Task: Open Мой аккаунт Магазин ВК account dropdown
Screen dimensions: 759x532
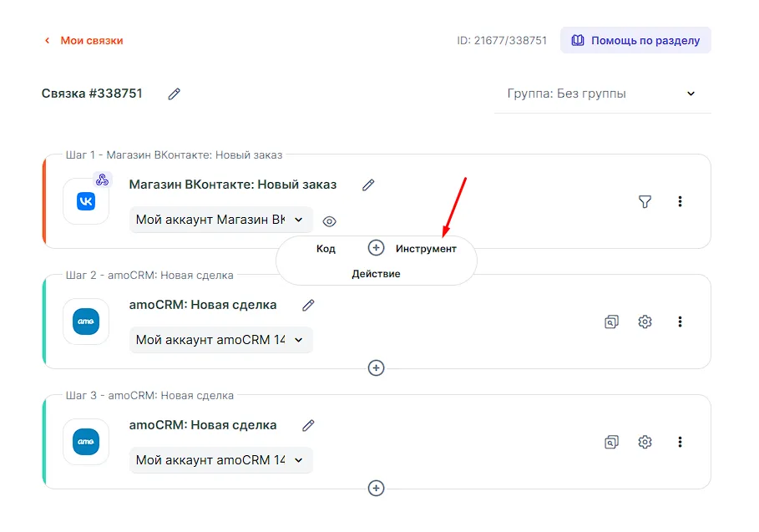Action: tap(220, 220)
